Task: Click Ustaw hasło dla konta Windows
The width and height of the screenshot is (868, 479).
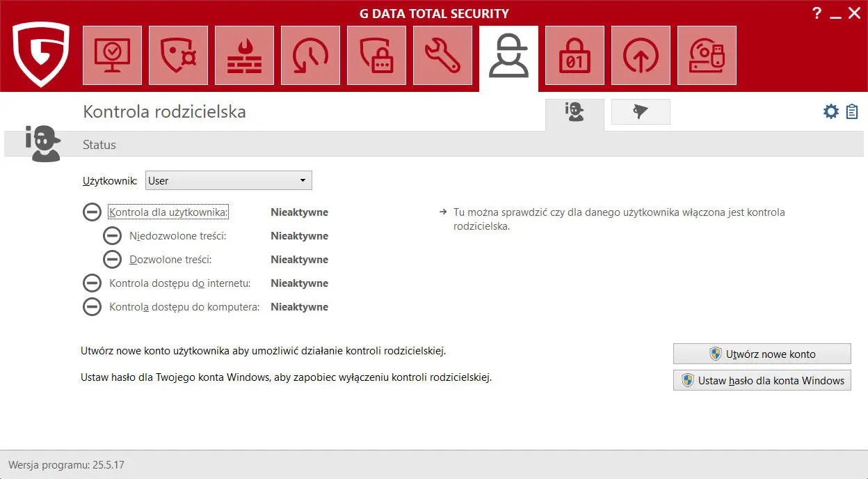Action: point(762,380)
